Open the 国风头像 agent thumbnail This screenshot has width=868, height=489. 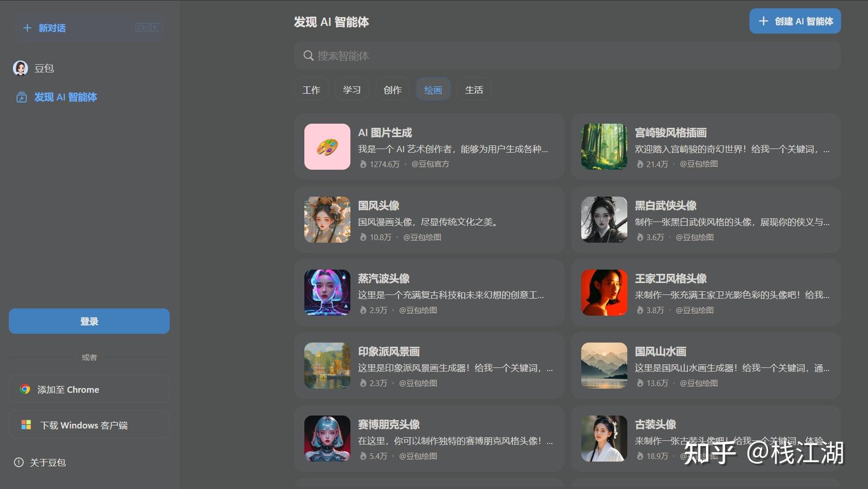pos(327,220)
